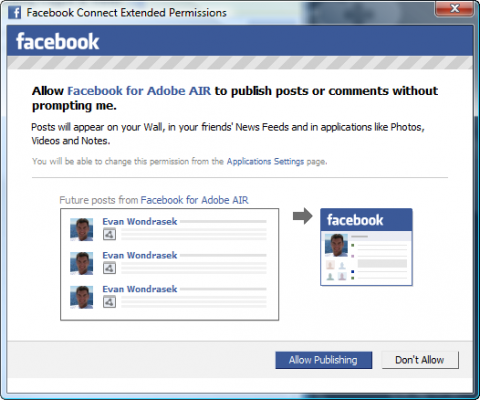Click the Facebook icon in title bar

pos(14,13)
